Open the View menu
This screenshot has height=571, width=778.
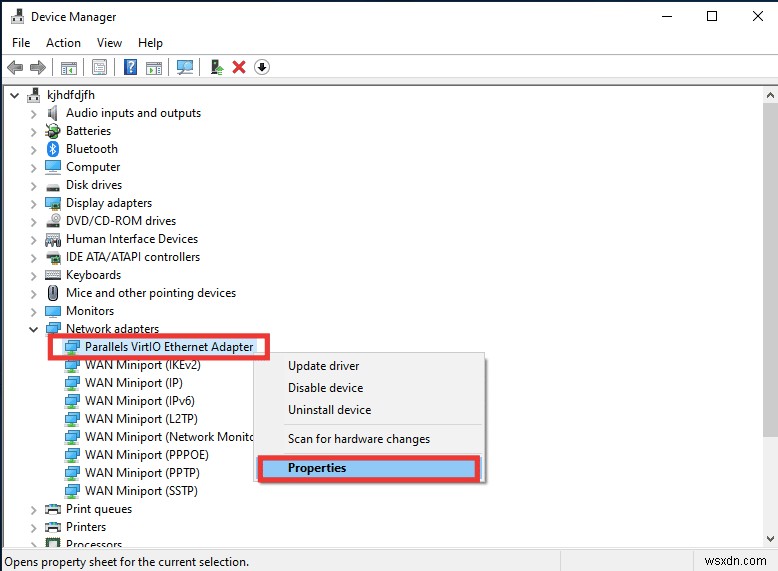109,43
